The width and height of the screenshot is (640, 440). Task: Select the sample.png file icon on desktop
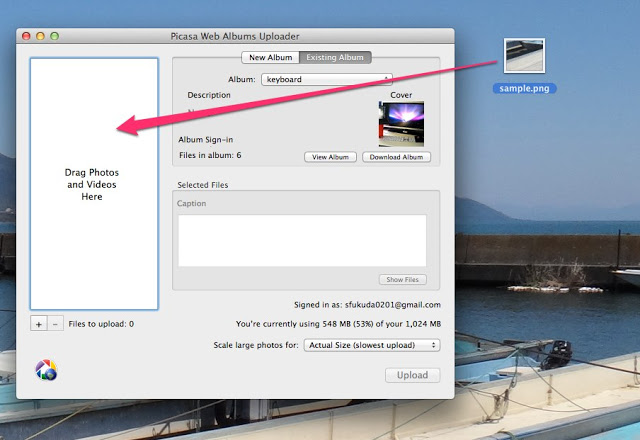point(524,56)
